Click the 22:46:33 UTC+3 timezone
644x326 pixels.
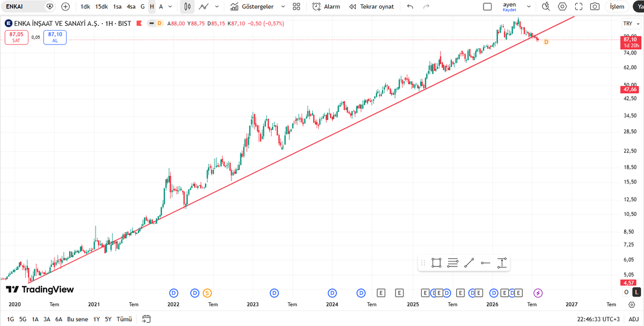click(x=598, y=318)
